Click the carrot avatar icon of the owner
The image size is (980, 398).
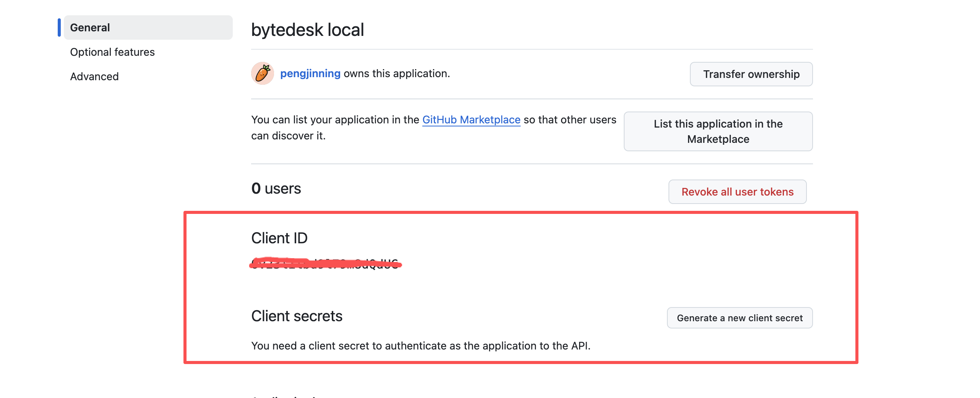point(262,73)
